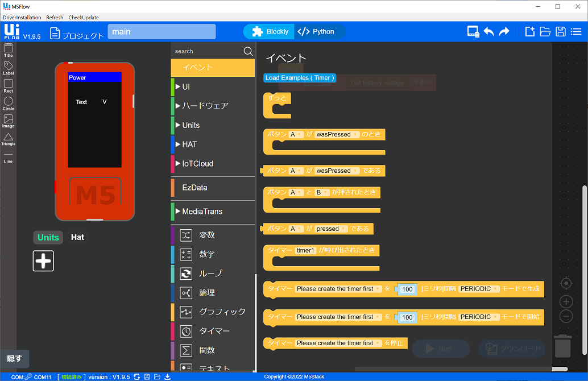Expand the HAT block category
The width and height of the screenshot is (588, 381).
(213, 144)
